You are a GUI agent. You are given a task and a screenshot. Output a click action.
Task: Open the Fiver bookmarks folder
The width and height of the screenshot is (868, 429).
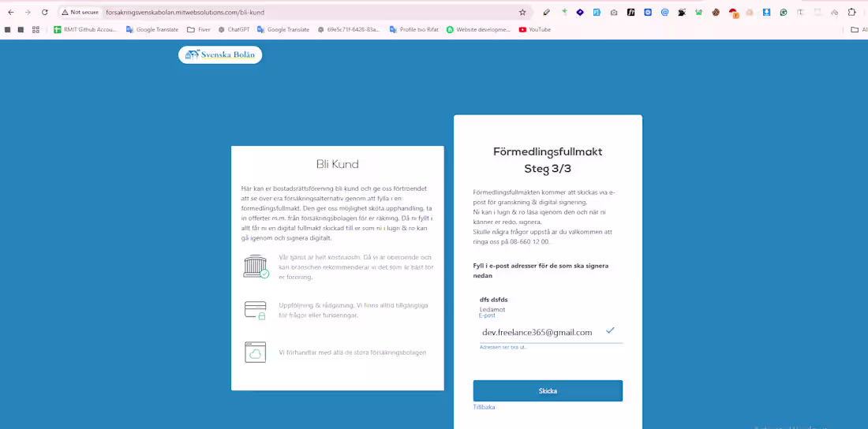click(x=199, y=29)
